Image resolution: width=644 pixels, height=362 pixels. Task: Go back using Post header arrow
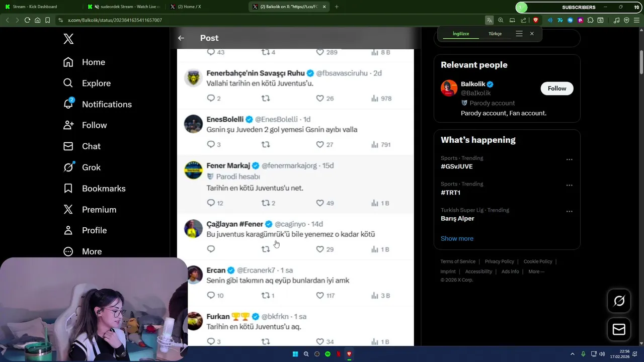tap(181, 38)
